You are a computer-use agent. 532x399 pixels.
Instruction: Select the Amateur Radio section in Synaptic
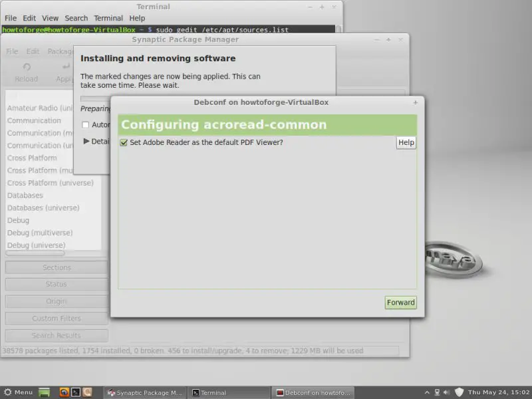coord(40,108)
